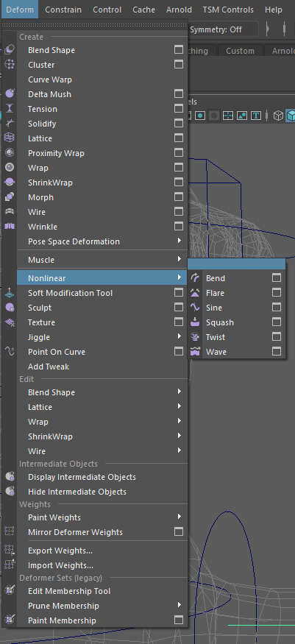Click the Cluster deformer icon
This screenshot has width=295, height=644.
pos(10,65)
